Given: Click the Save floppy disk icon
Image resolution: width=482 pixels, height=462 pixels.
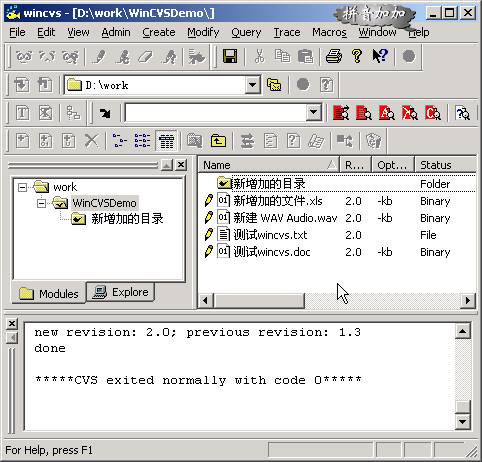Looking at the screenshot, I should coord(230,56).
